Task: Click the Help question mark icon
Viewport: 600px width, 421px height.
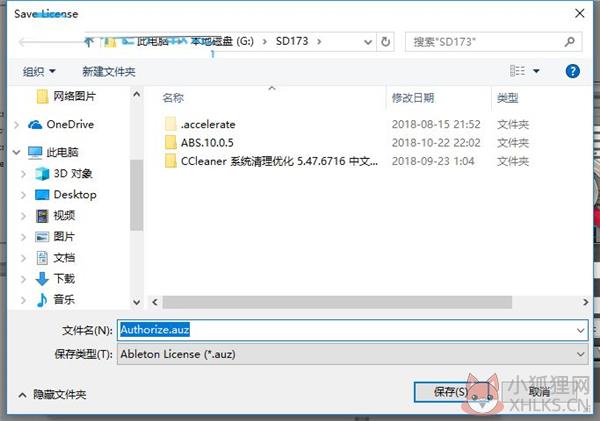Action: click(572, 71)
